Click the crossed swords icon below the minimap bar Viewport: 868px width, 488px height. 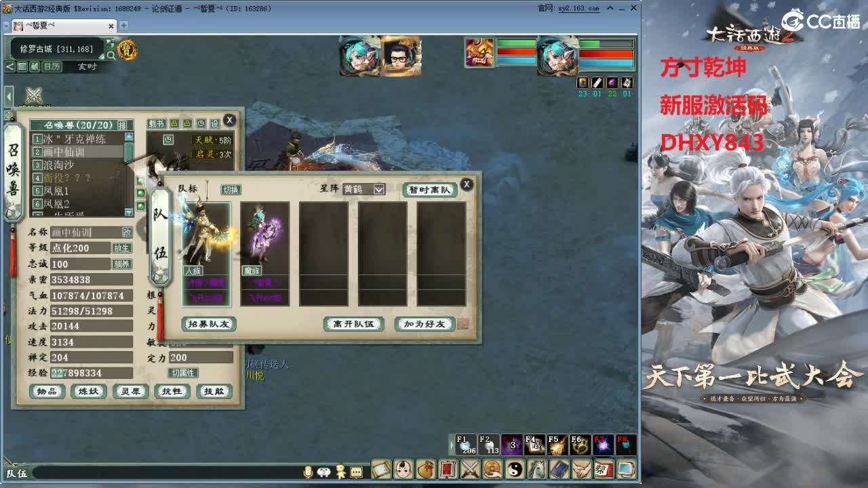point(34,96)
